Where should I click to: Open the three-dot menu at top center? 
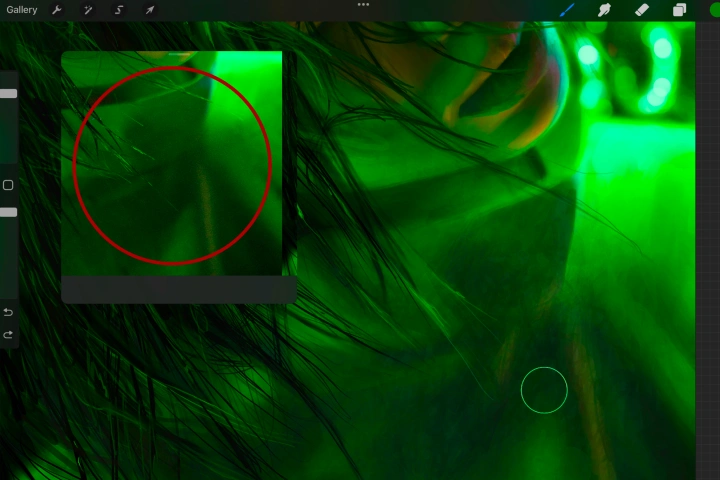pyautogui.click(x=363, y=5)
